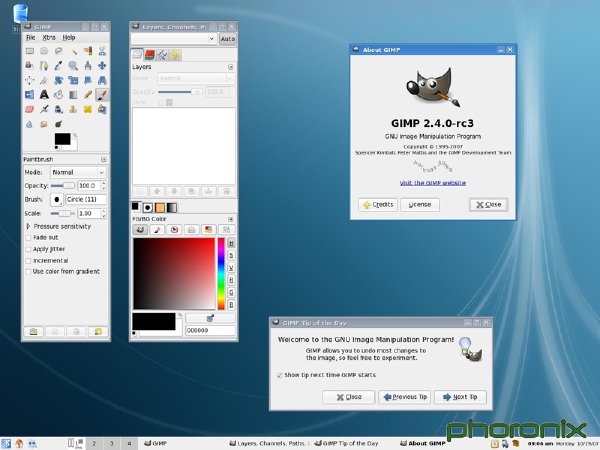Open the FG/BG Color tab configuration menu
Image resolution: width=600 pixels, height=450 pixels.
click(x=231, y=219)
